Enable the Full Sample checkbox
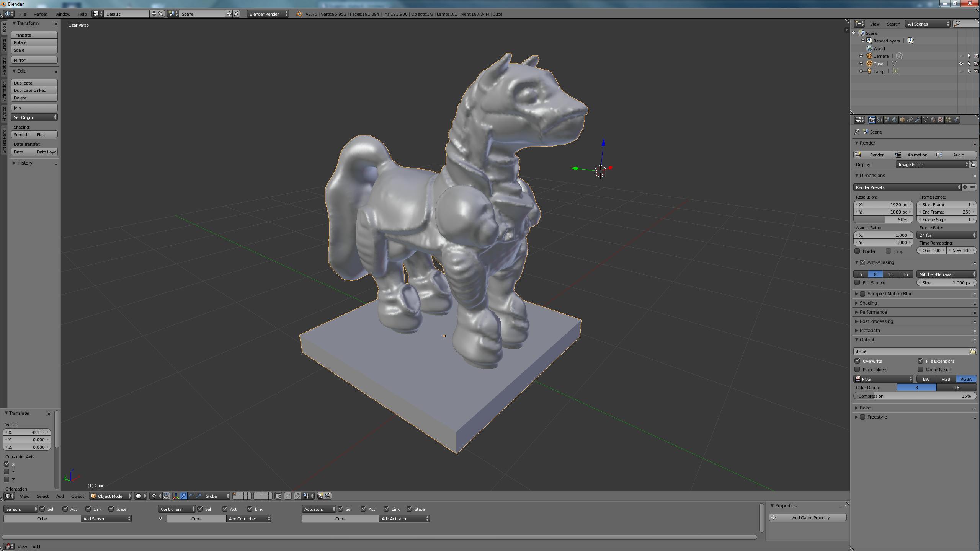 [x=857, y=282]
